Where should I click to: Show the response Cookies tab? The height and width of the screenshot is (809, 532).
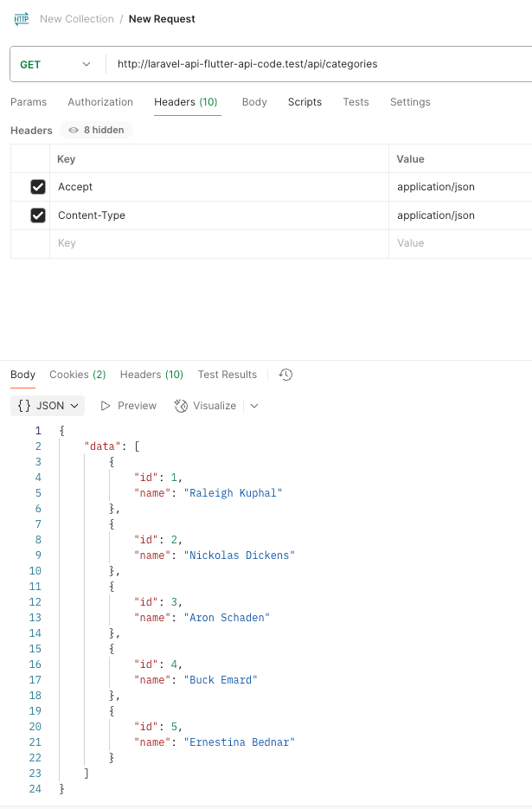tap(77, 375)
